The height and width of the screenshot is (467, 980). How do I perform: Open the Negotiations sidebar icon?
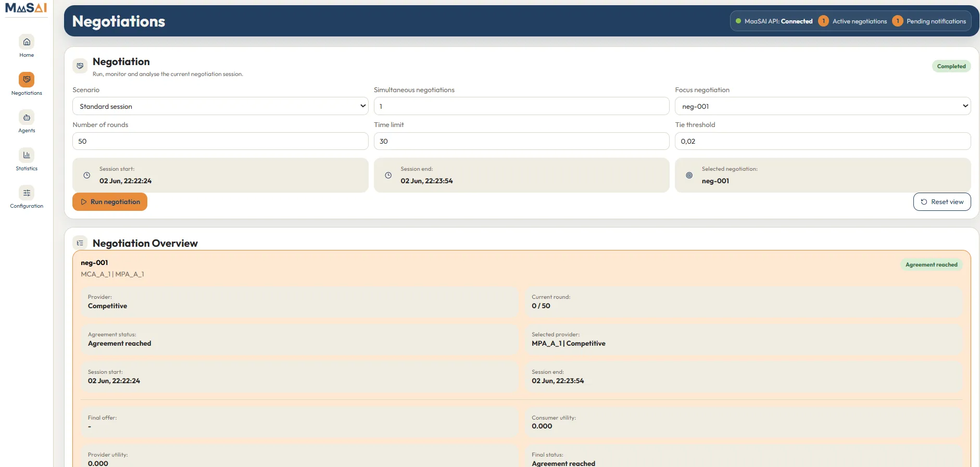[x=27, y=80]
